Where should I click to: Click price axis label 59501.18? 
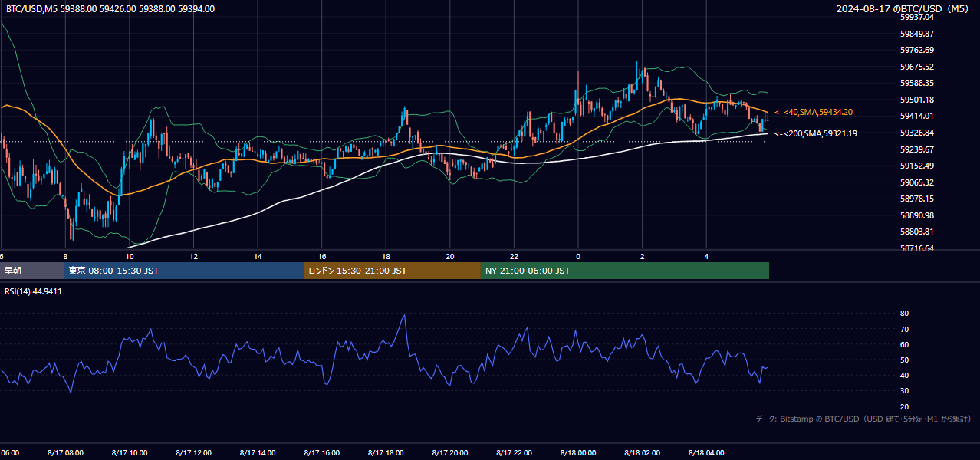[917, 100]
